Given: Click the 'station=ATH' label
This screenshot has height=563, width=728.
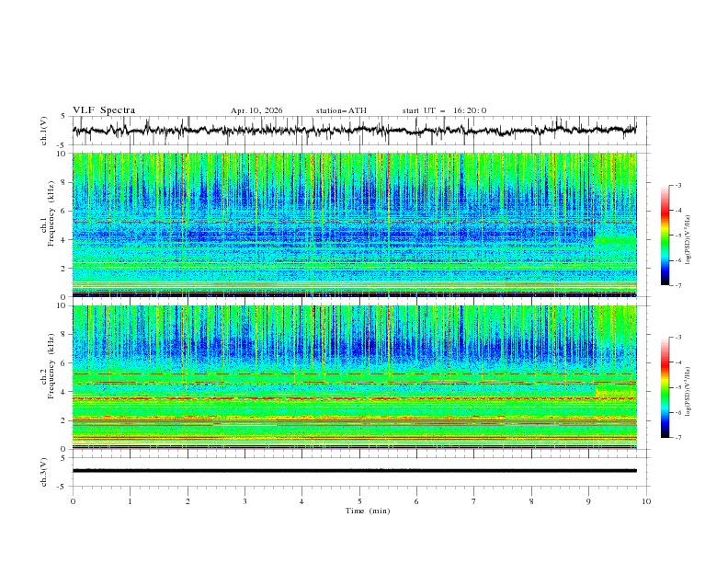Looking at the screenshot, I should pos(341,111).
